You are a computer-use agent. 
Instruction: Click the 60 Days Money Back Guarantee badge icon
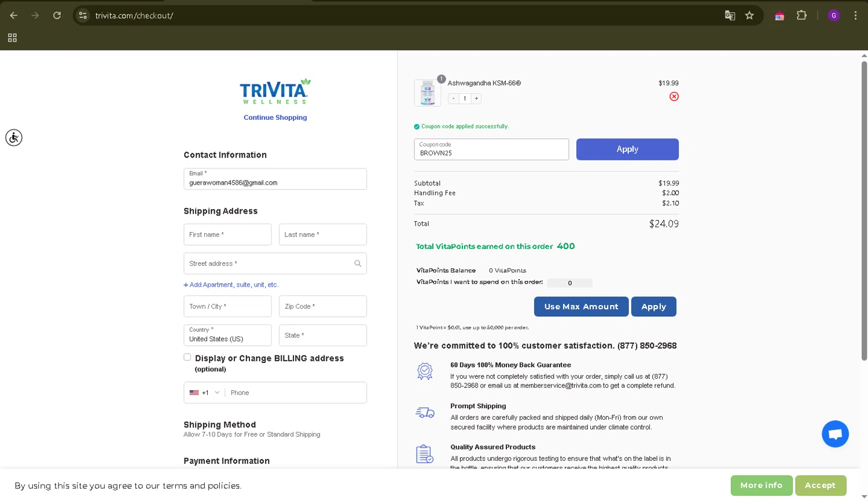click(x=425, y=371)
